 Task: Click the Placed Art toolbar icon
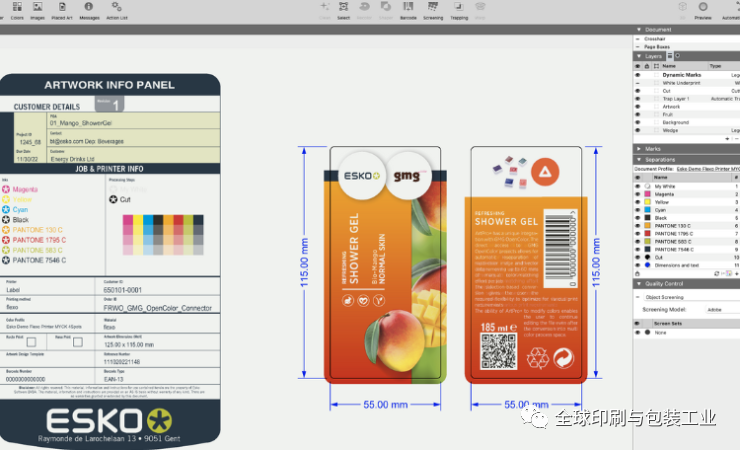[x=62, y=12]
